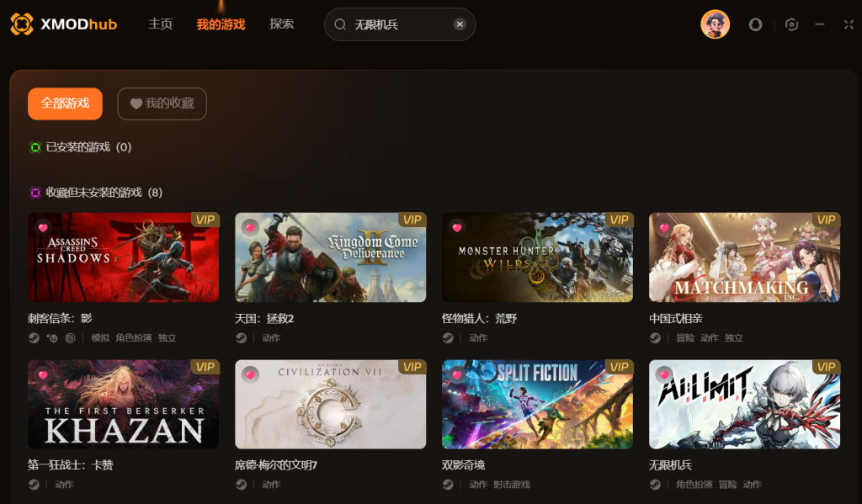The image size is (862, 504).
Task: Filter by 我的收藏 button
Action: (162, 103)
